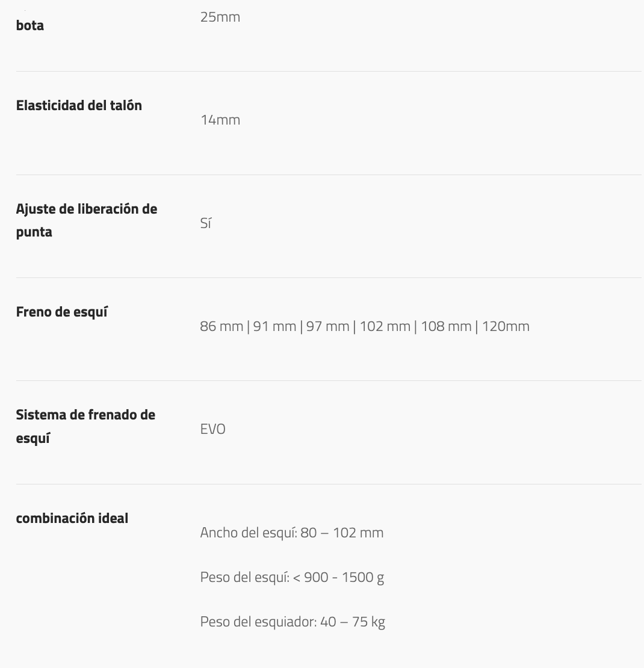
Task: Click the divider line above "Freno de esquí"
Action: 329,277
